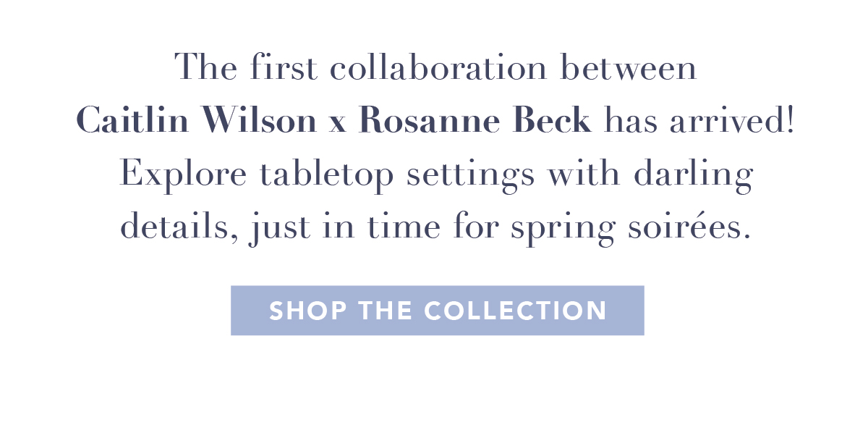Select the bold Rosanne Beck name

pos(475,121)
